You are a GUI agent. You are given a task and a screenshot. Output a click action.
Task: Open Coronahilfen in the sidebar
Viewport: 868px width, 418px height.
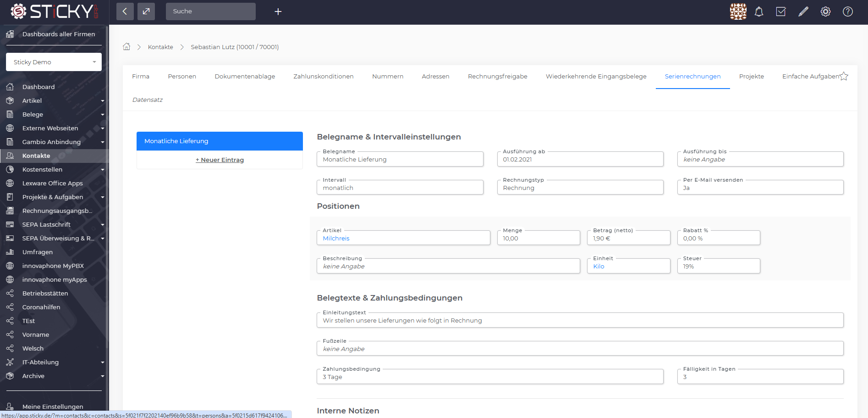[x=41, y=307]
